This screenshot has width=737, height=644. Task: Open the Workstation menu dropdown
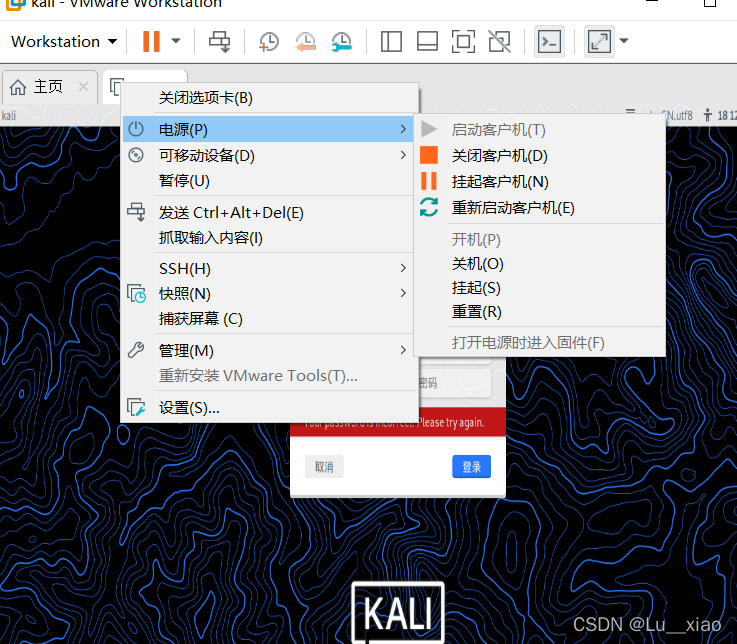coord(63,41)
